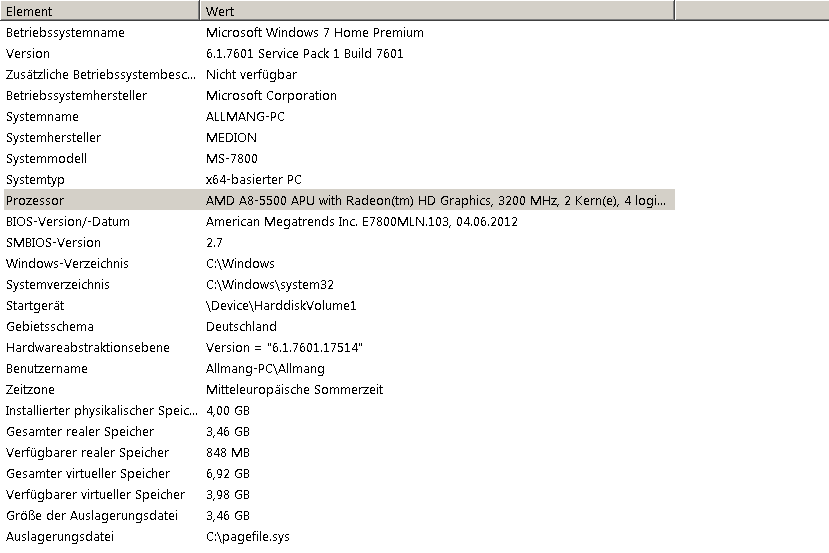Select the Systemtyp row label
829x553 pixels.
tap(35, 180)
